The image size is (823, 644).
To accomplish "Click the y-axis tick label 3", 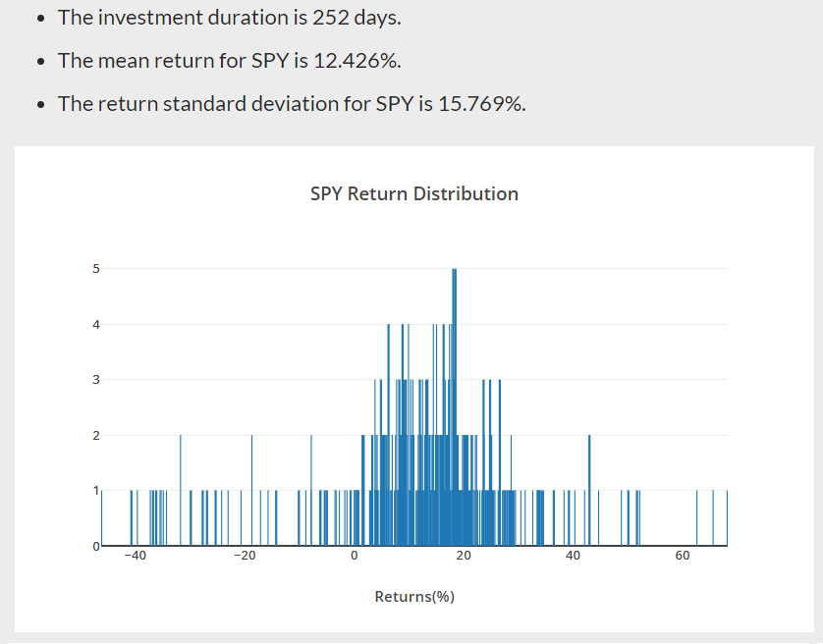I will (96, 380).
